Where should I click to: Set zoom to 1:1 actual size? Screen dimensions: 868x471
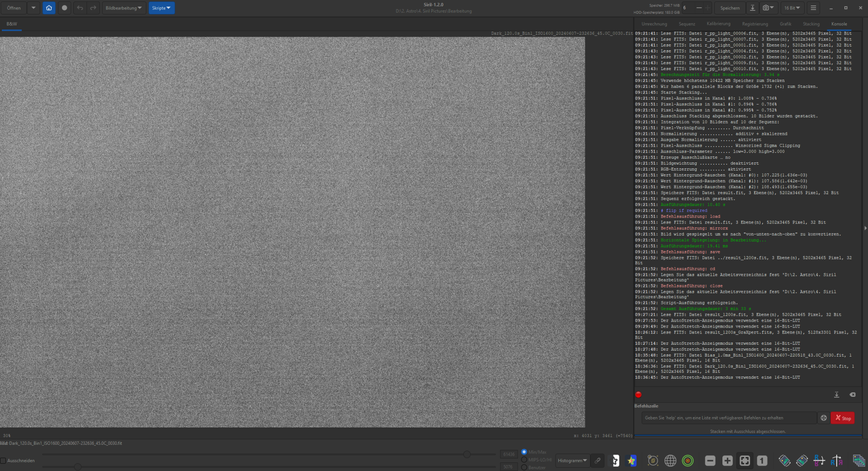click(x=762, y=461)
